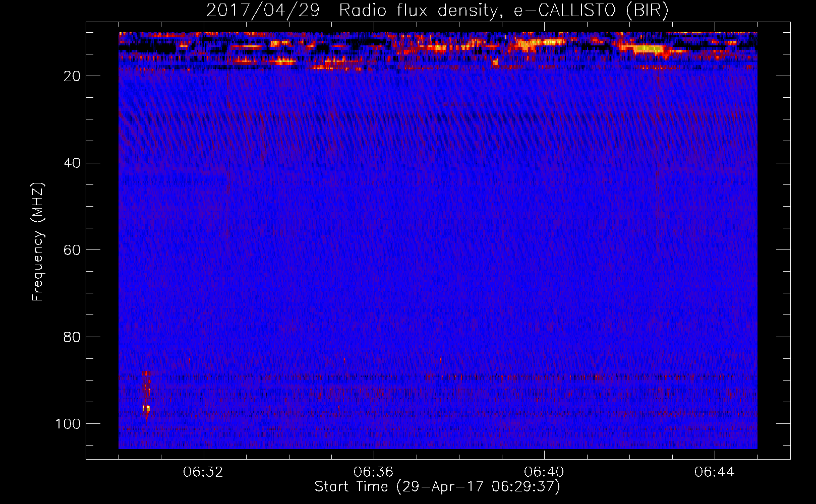Image resolution: width=816 pixels, height=504 pixels.
Task: Click the 06:44 time tick label
Action: [x=714, y=472]
